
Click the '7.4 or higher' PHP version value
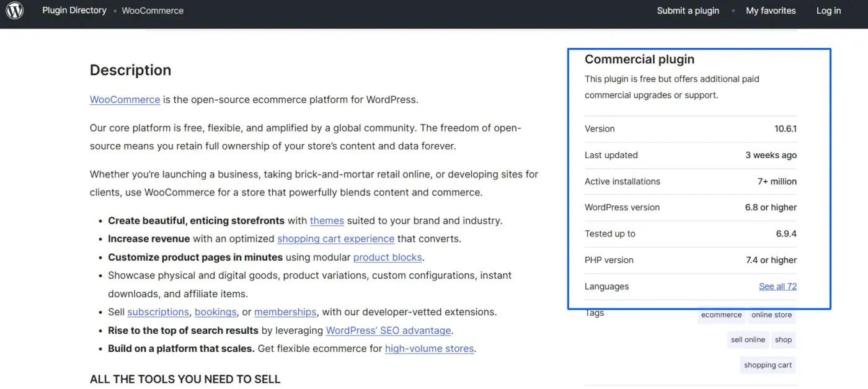[771, 260]
